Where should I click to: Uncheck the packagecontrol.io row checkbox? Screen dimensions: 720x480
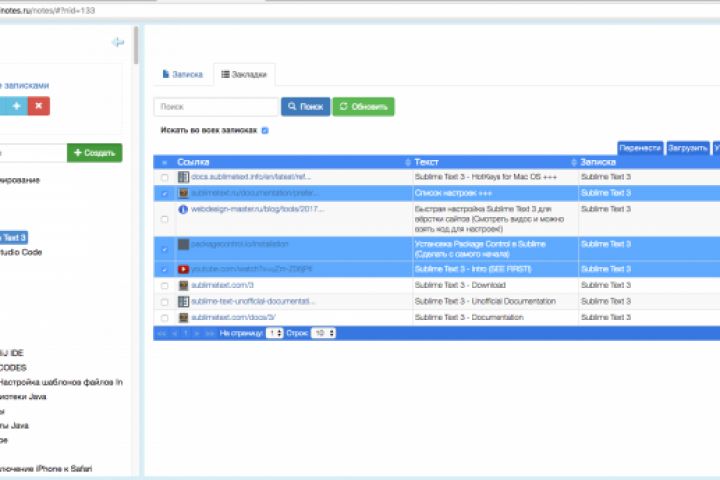pyautogui.click(x=164, y=249)
